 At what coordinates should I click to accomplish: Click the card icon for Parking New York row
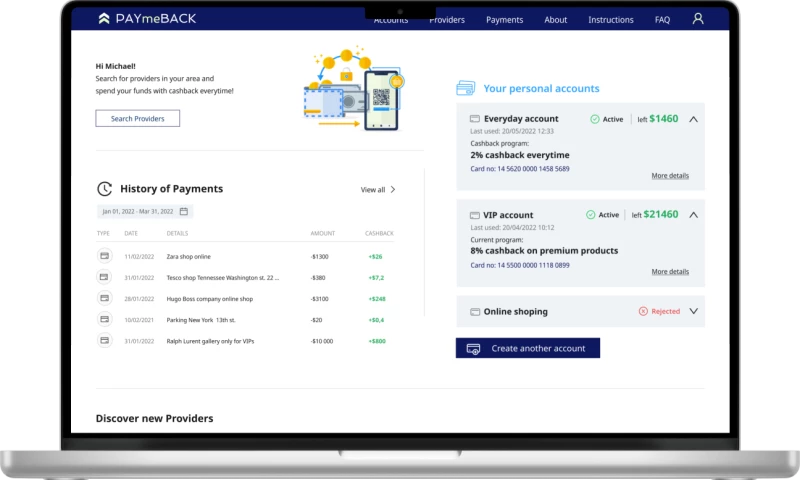(105, 319)
